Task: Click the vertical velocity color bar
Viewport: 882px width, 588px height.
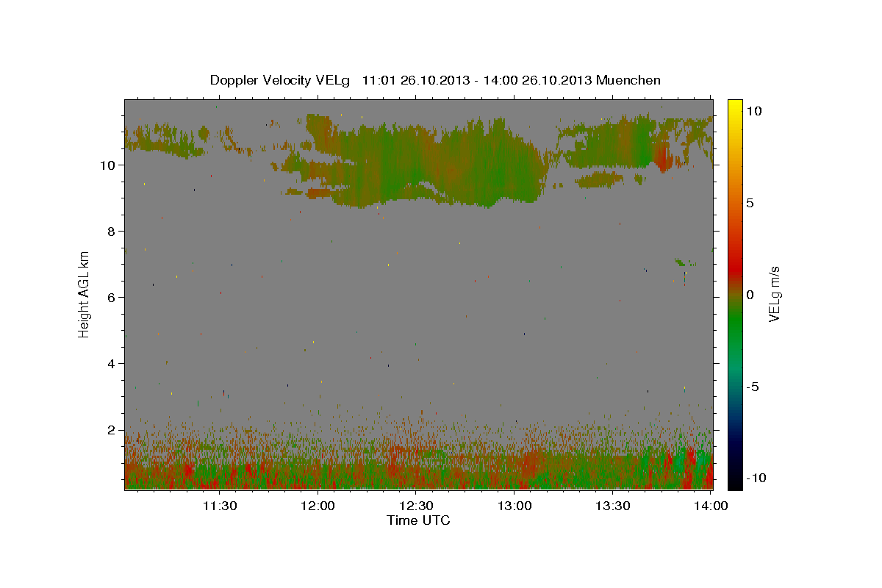Action: tap(735, 294)
